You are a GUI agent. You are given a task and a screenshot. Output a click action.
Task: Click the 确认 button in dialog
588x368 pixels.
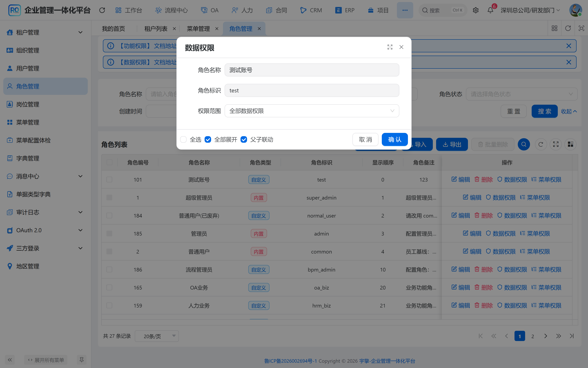click(395, 139)
